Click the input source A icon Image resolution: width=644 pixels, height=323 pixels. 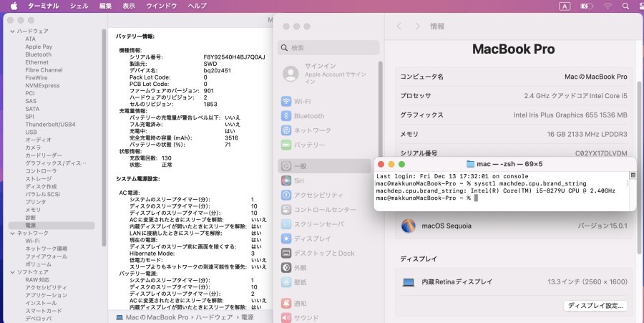[565, 6]
